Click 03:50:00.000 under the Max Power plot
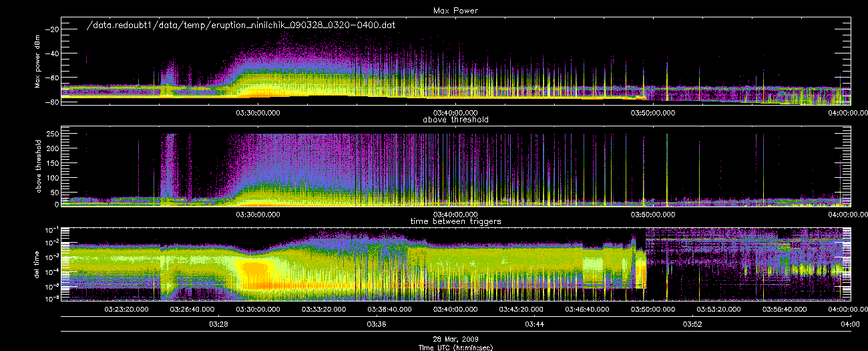The height and width of the screenshot is (351, 868). (x=653, y=112)
